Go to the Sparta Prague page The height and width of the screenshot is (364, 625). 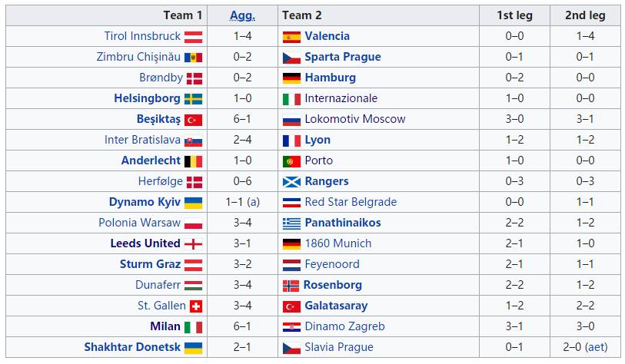tap(342, 57)
